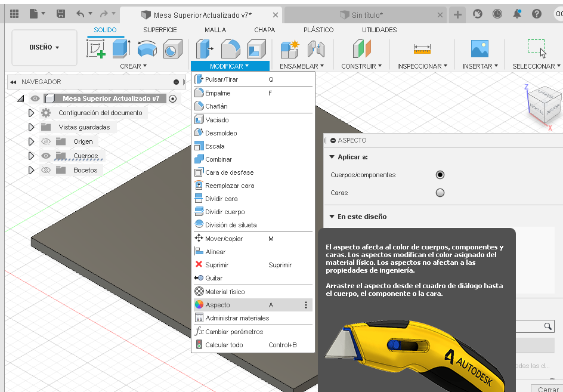Choose Material físico menu entry

(253, 292)
